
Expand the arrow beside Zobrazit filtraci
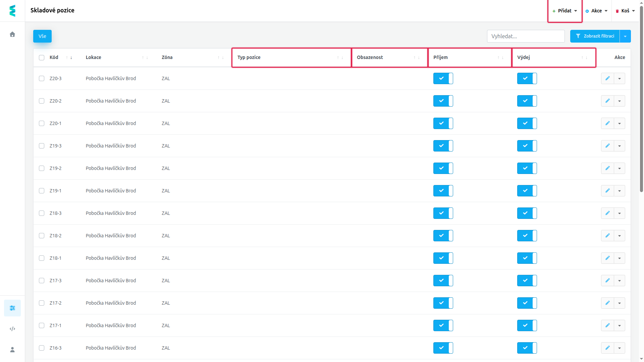coord(625,36)
